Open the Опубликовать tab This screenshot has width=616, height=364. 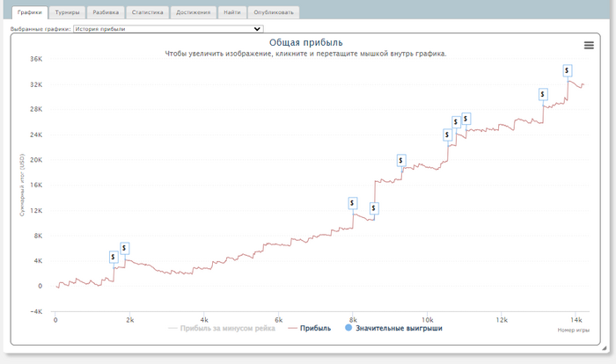click(274, 12)
